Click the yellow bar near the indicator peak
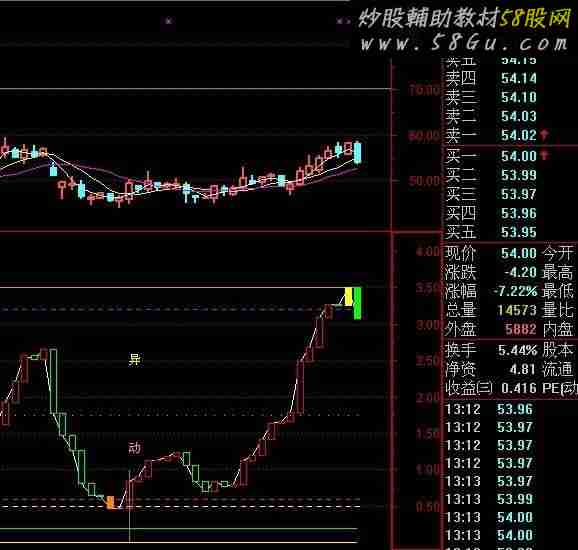 [348, 296]
